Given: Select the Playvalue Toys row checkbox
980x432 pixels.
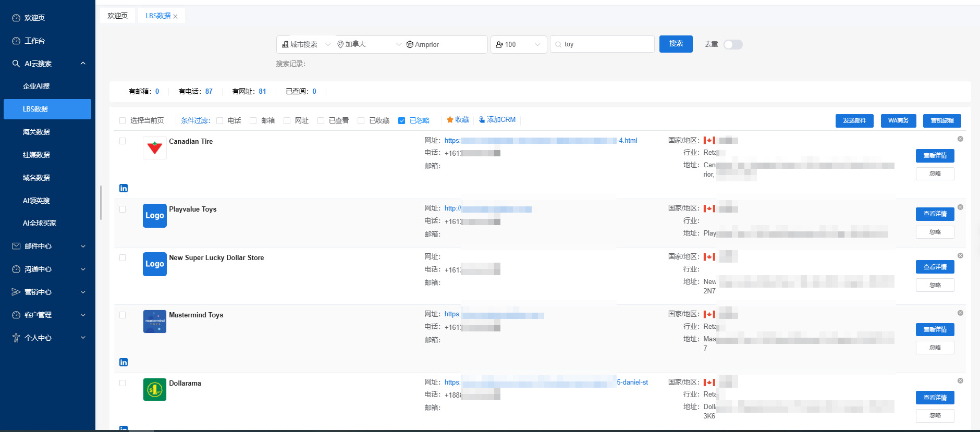Looking at the screenshot, I should point(123,209).
